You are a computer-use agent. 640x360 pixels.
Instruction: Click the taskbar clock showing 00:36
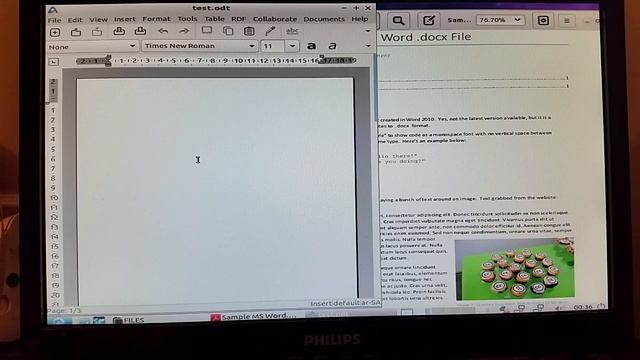tap(583, 307)
